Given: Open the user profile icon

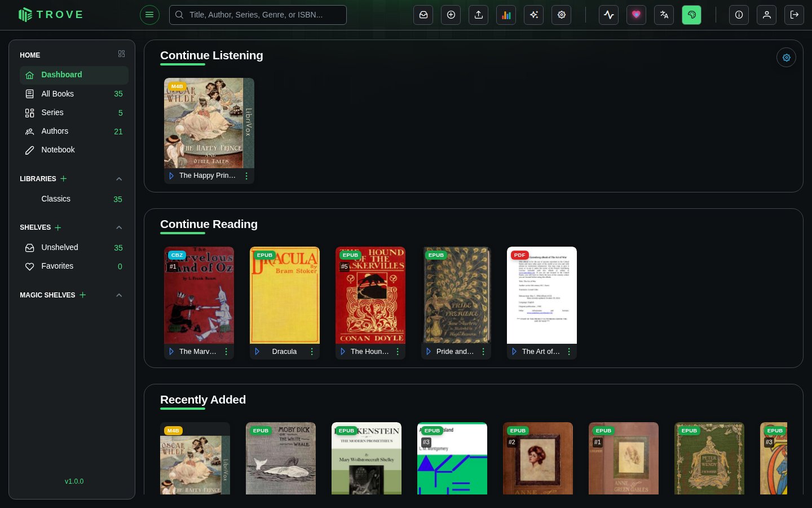Looking at the screenshot, I should [x=767, y=15].
